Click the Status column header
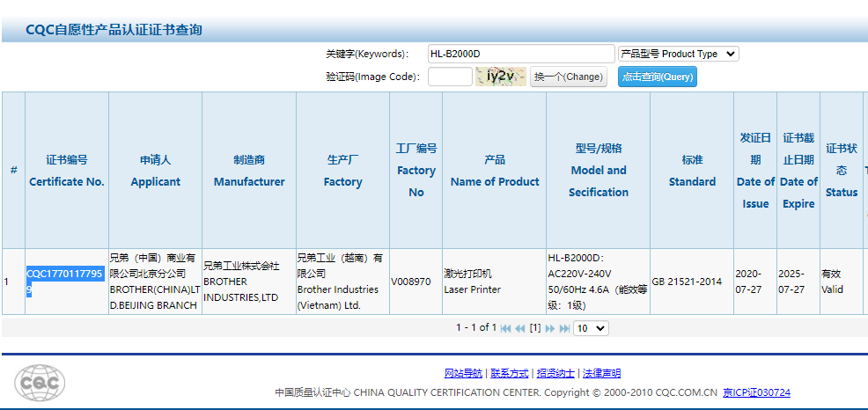Image resolution: width=868 pixels, height=410 pixels. 842,171
